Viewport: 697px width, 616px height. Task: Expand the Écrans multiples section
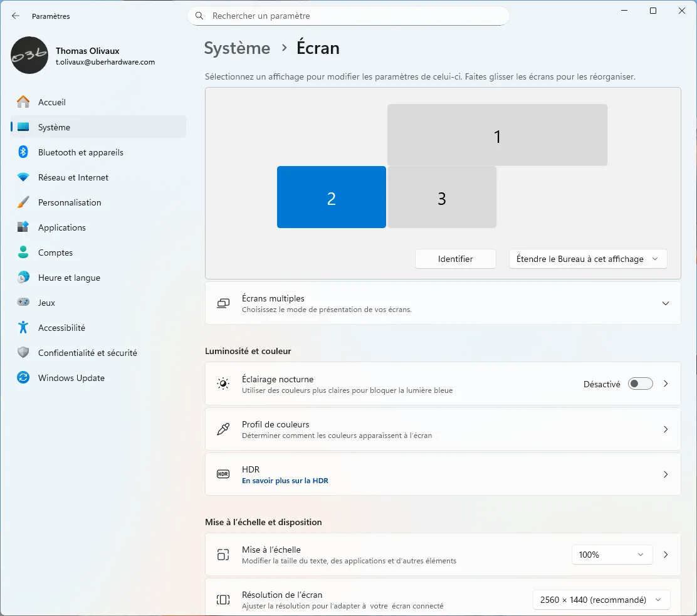pyautogui.click(x=665, y=303)
